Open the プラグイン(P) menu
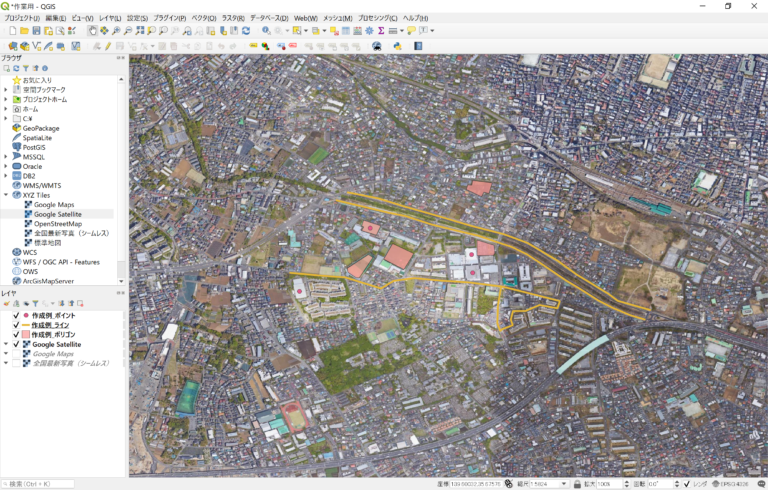Screen dimensions: 768x490 [x=169, y=18]
